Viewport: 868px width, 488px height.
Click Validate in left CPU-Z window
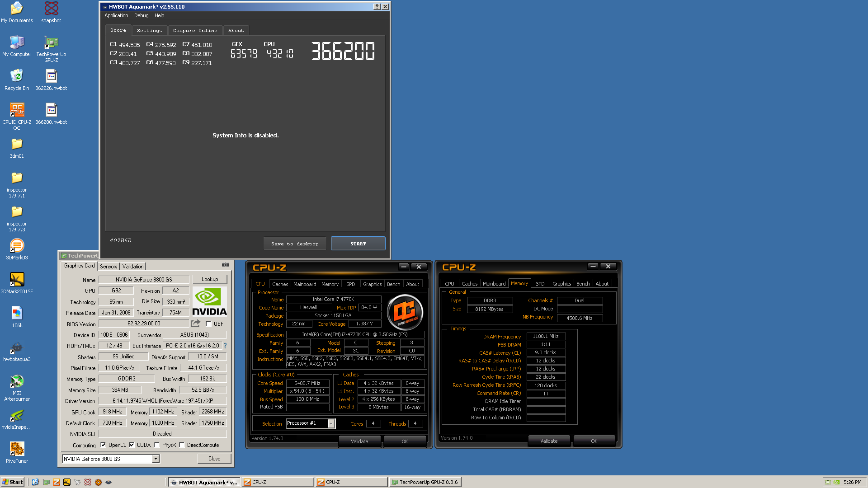(x=359, y=441)
